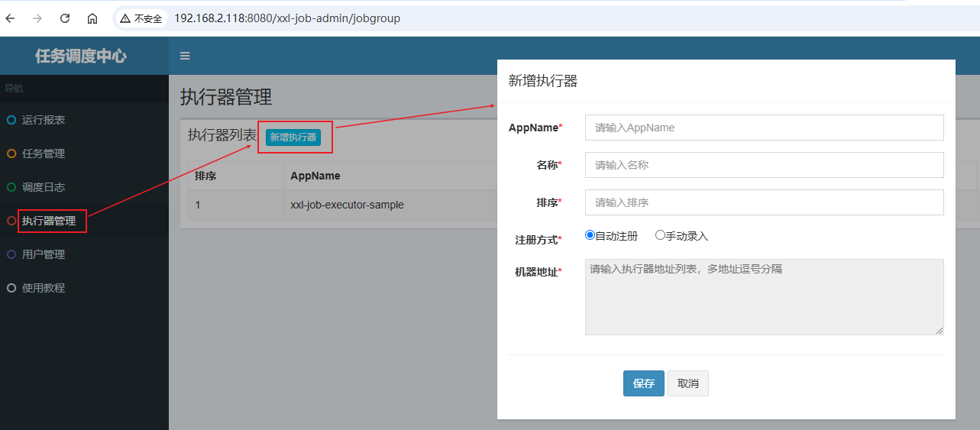Click the 机器地址 textarea
The image size is (980, 430).
coord(765,297)
